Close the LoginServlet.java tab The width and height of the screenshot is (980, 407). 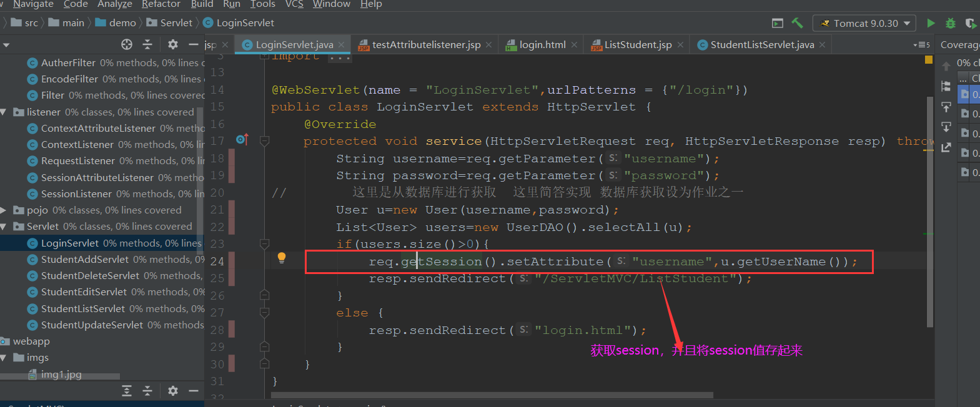click(x=342, y=45)
